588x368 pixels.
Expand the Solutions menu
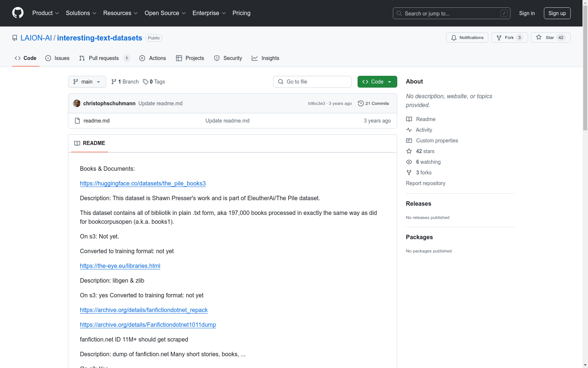click(x=81, y=13)
